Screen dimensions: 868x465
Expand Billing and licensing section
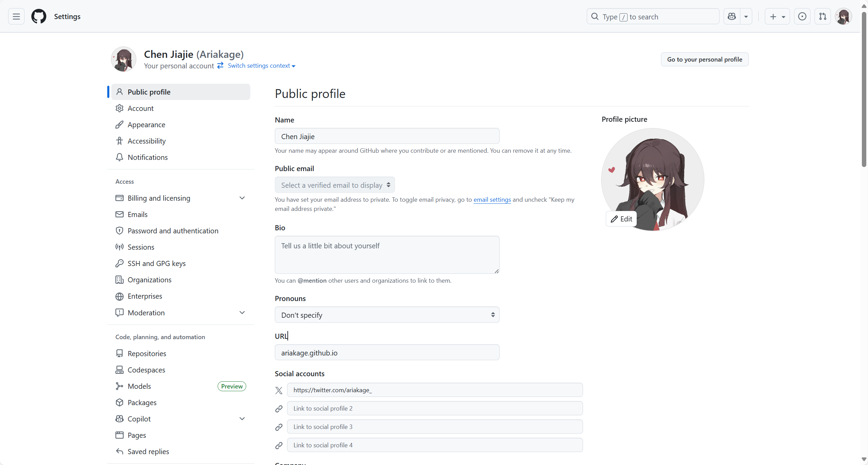(242, 198)
